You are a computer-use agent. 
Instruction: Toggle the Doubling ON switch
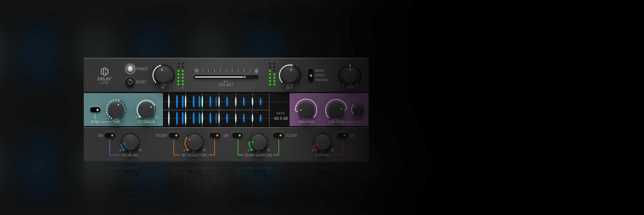[110, 135]
